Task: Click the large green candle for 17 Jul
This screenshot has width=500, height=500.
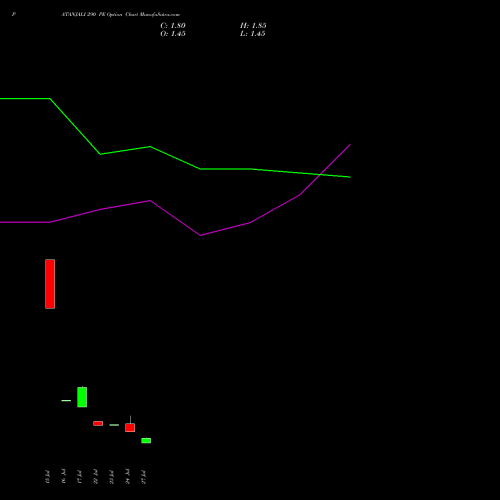Action: point(82,397)
